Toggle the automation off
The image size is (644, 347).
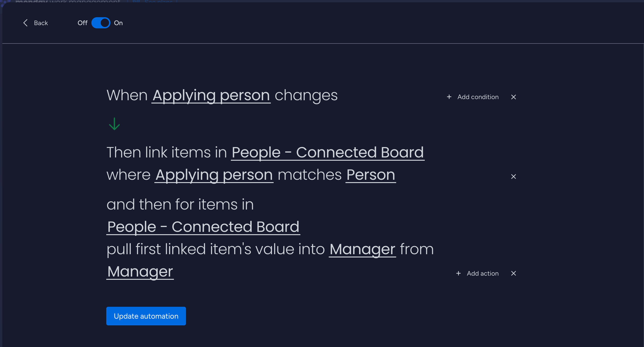click(x=101, y=23)
